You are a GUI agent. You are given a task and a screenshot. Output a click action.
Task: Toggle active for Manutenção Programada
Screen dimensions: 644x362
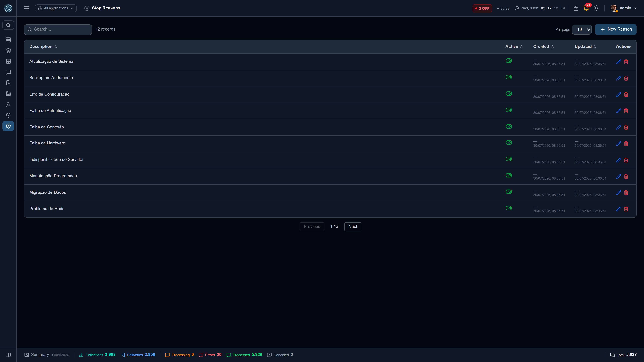(509, 175)
